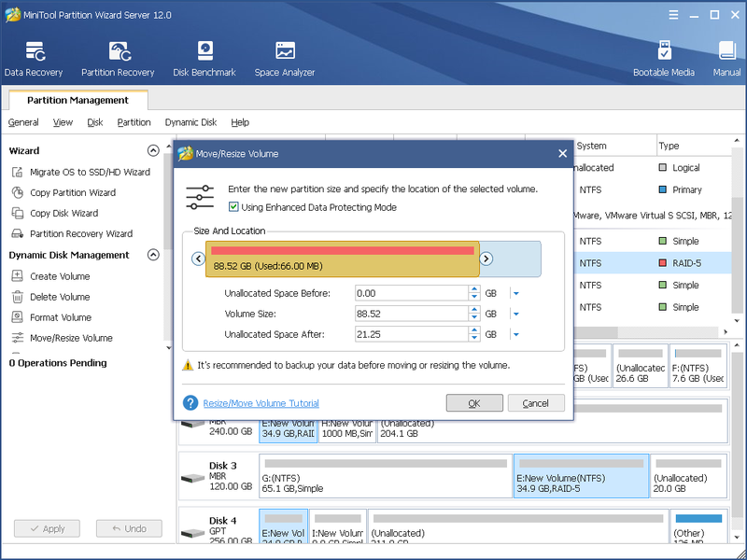Screen dimensions: 747x560
Task: Open the Disk Benchmark tool
Action: (204, 59)
